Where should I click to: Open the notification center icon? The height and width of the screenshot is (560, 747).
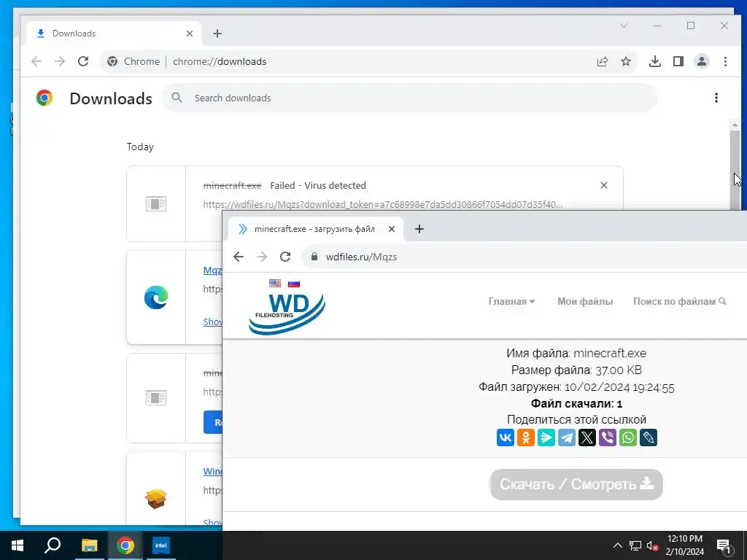(x=724, y=545)
